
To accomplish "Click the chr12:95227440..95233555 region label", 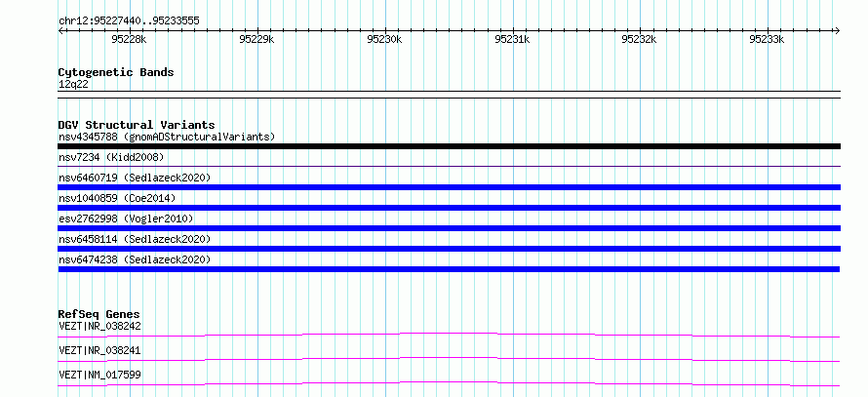I will (x=129, y=21).
